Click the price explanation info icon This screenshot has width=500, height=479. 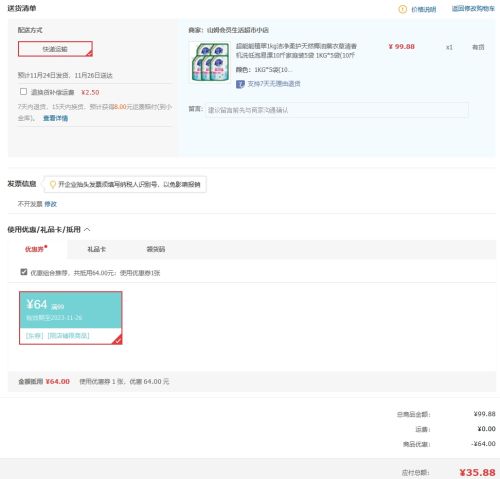[x=402, y=9]
